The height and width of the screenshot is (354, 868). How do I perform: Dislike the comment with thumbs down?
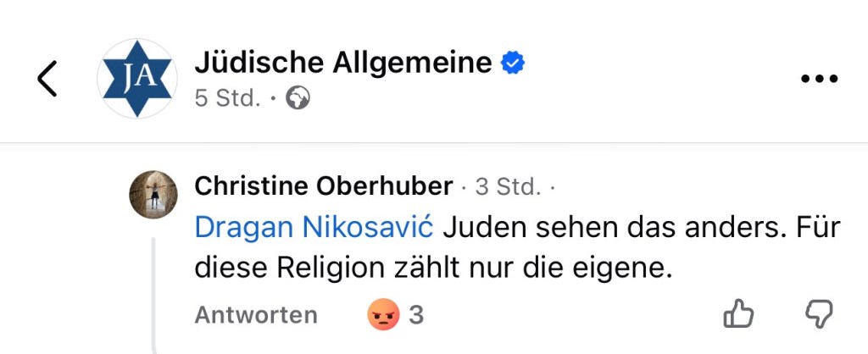click(818, 315)
